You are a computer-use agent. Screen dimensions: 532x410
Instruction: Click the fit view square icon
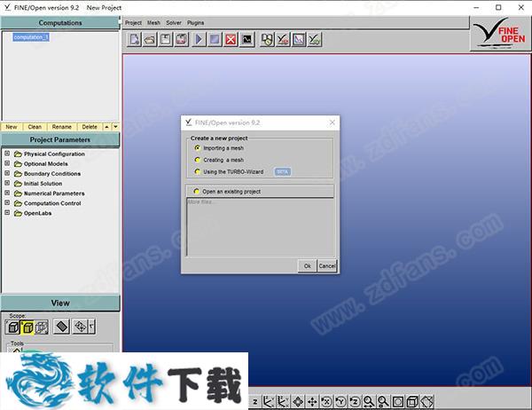(x=398, y=402)
